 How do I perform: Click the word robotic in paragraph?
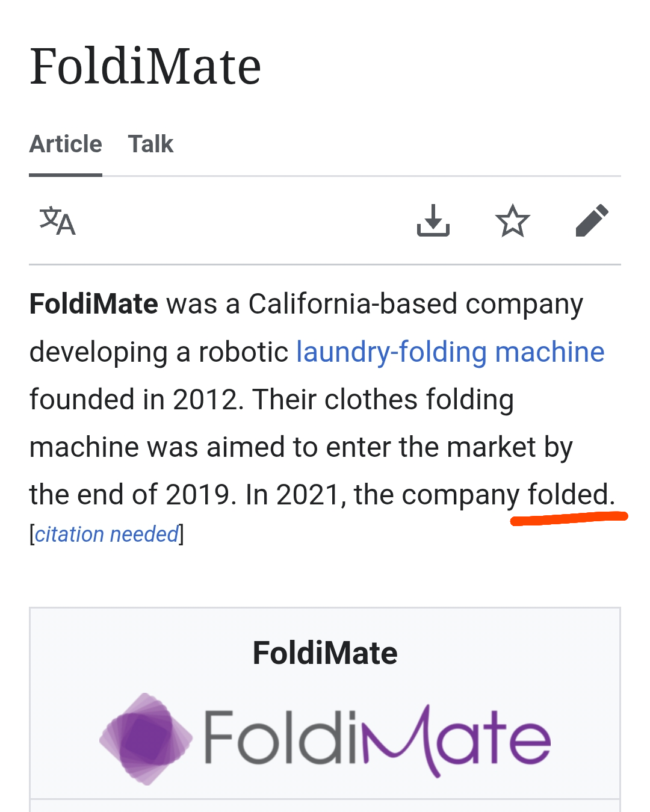[x=244, y=352]
